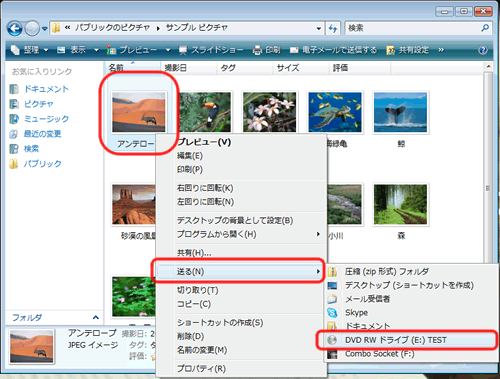500x379 pixels.
Task: Send to Skype
Action: [x=412, y=313]
